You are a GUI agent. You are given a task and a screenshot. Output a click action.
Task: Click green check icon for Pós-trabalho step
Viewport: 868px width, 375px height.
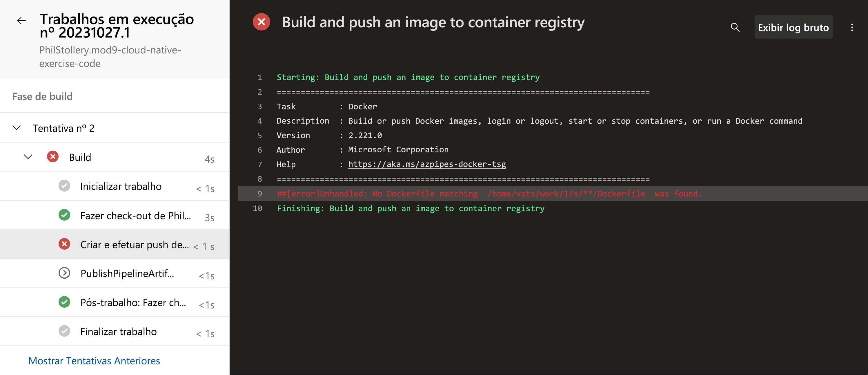[64, 302]
